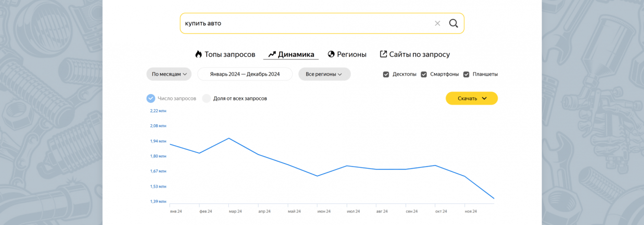Go to Сайты по запросу tab
This screenshot has height=225, width=644.
pos(419,54)
